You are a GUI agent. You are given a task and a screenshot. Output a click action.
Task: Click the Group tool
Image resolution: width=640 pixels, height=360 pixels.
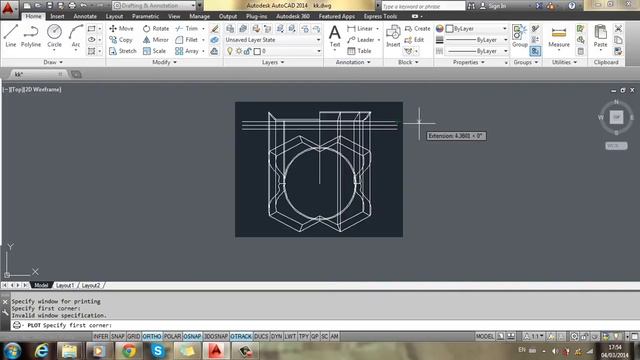520,36
